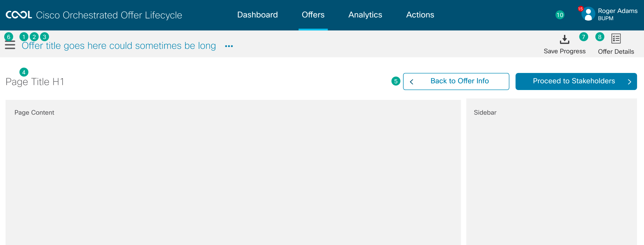
Task: Click the offer title link
Action: tap(119, 46)
